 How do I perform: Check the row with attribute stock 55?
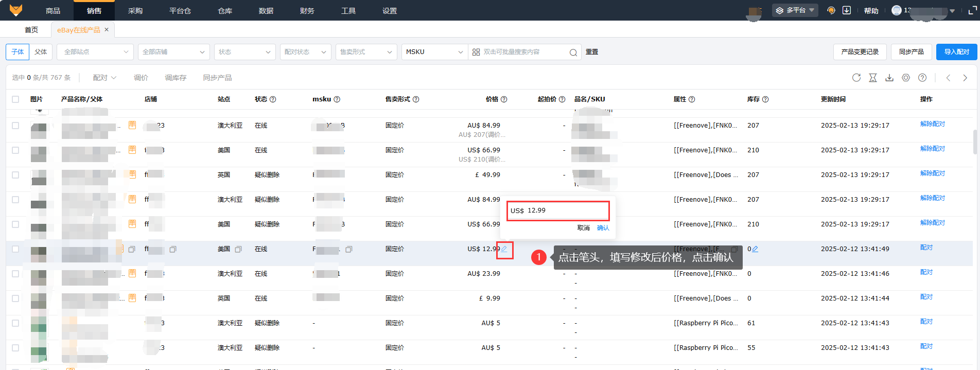coord(15,348)
